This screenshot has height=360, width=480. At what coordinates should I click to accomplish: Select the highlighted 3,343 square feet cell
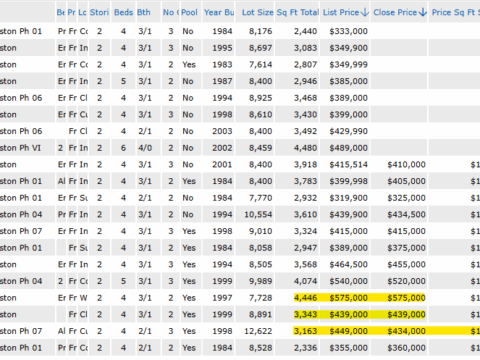point(305,314)
